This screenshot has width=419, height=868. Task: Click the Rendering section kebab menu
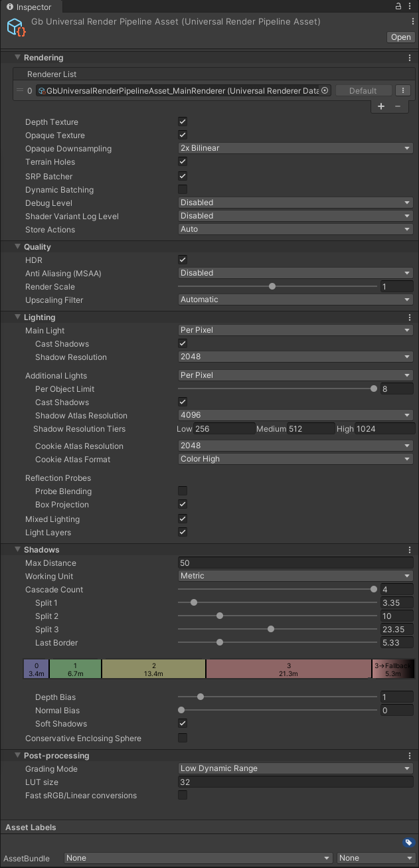click(410, 58)
